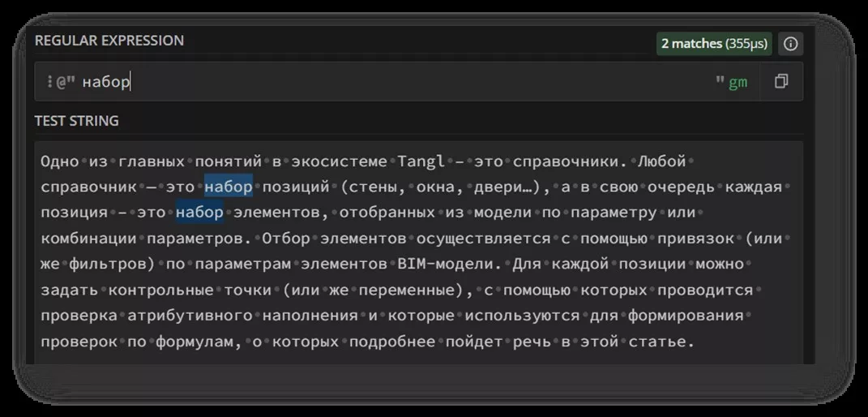Screen dimensions: 868x417
Task: Click the first highlighted набор match
Action: click(228, 187)
